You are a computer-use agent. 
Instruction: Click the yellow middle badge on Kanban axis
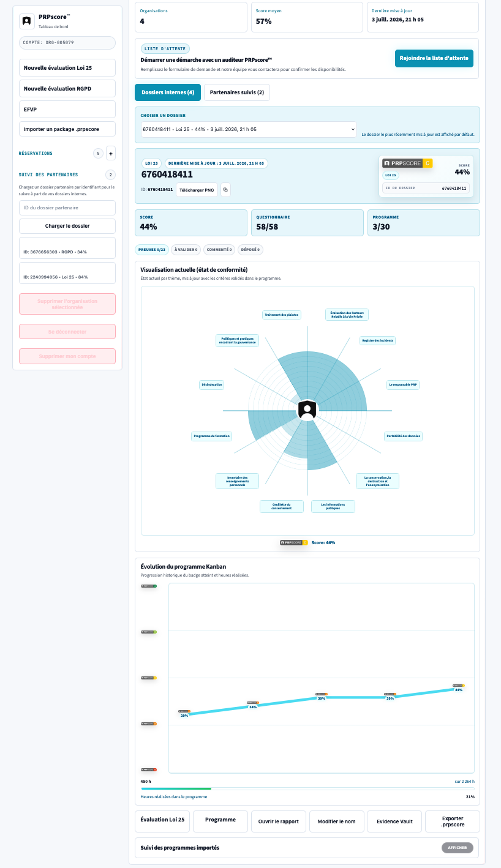pyautogui.click(x=149, y=678)
